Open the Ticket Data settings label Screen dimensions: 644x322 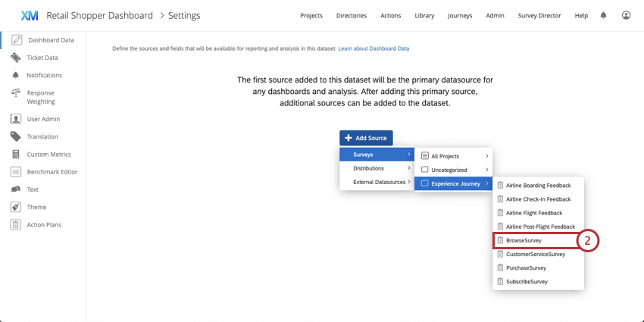(x=42, y=58)
